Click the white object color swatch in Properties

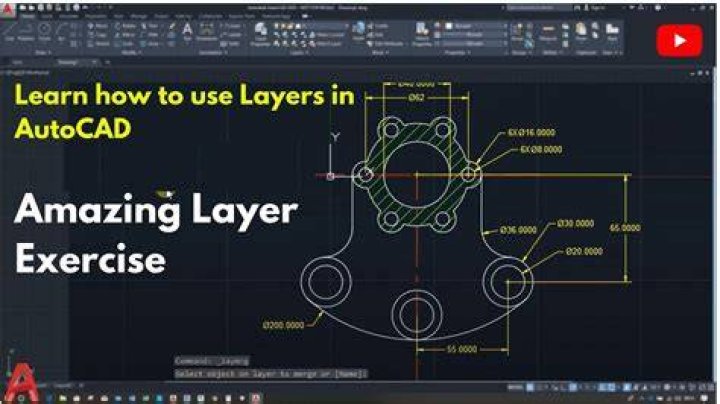click(450, 26)
